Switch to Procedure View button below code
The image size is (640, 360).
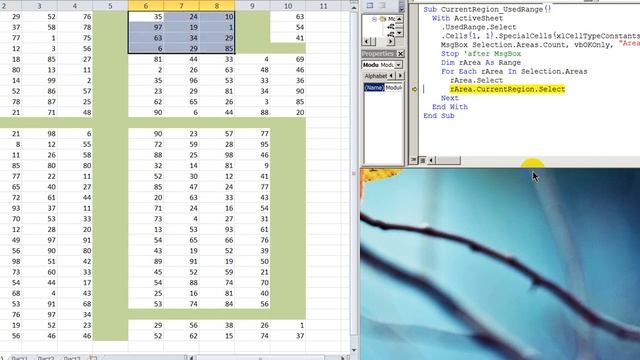413,160
